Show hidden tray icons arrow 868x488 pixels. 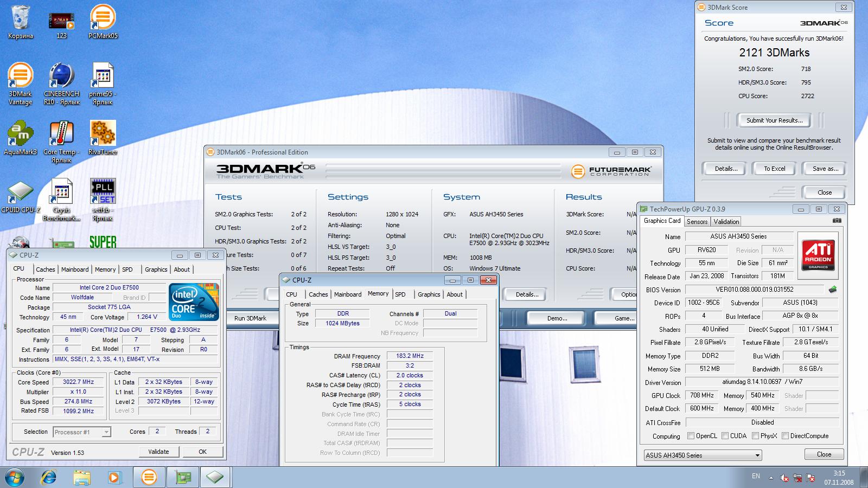coord(771,478)
